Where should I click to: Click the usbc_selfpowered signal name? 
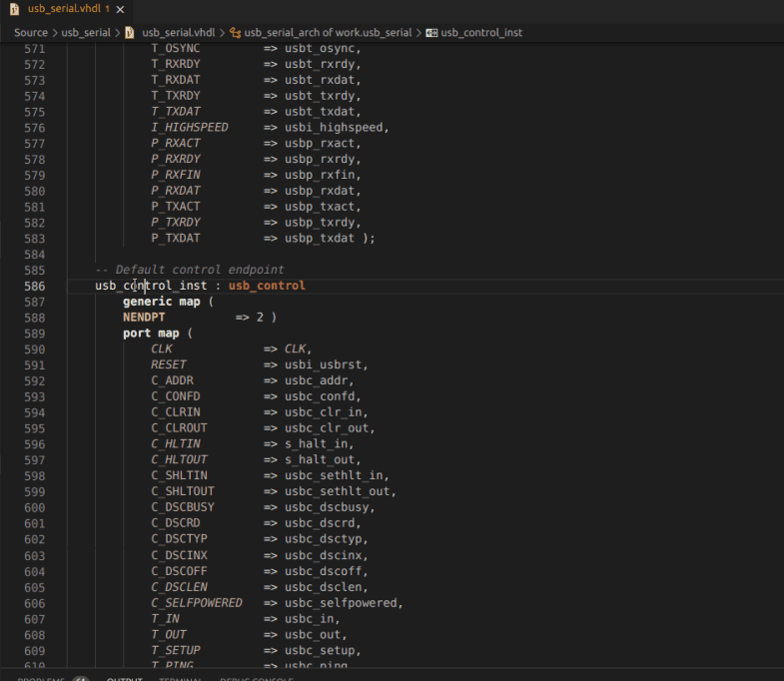pos(343,603)
